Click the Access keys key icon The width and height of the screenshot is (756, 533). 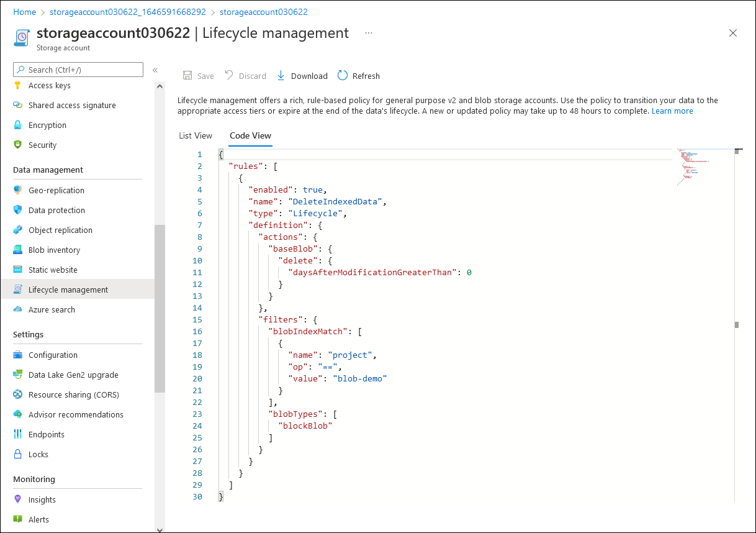[x=17, y=86]
